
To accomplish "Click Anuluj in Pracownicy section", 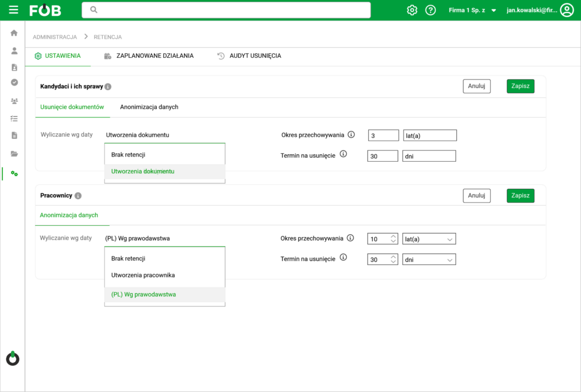I will [477, 196].
